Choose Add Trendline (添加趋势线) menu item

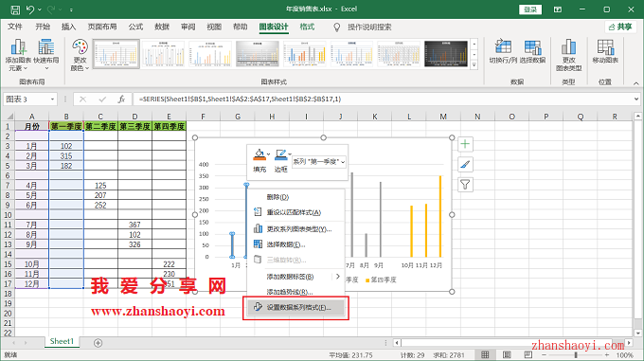point(295,292)
